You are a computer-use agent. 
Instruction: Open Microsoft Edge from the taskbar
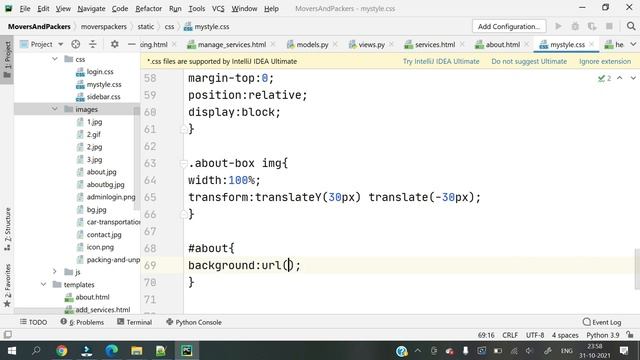pyautogui.click(x=111, y=351)
